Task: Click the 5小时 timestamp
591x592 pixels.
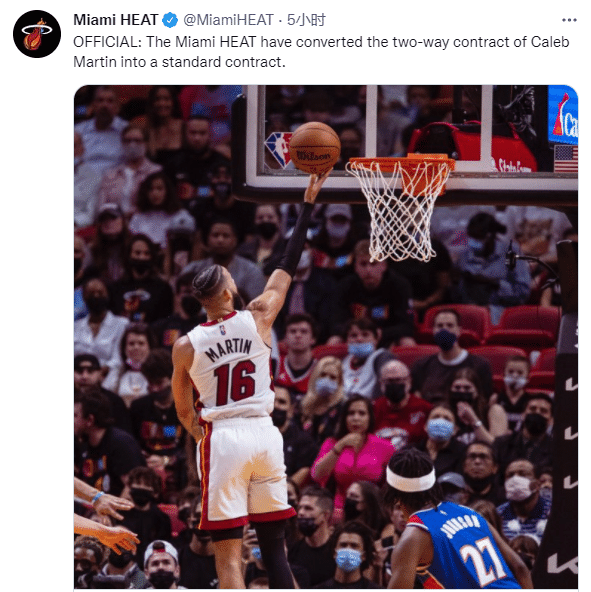Action: point(306,20)
